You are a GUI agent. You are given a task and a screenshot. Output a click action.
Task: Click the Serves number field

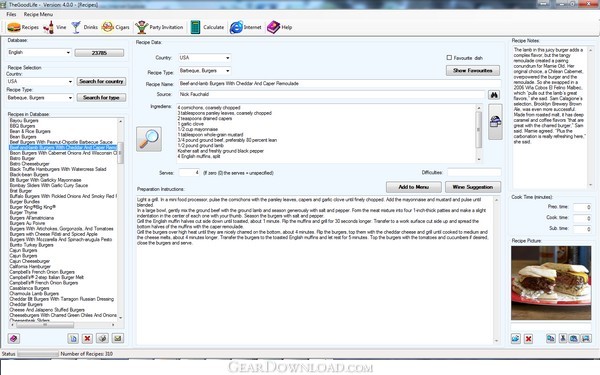coord(189,173)
